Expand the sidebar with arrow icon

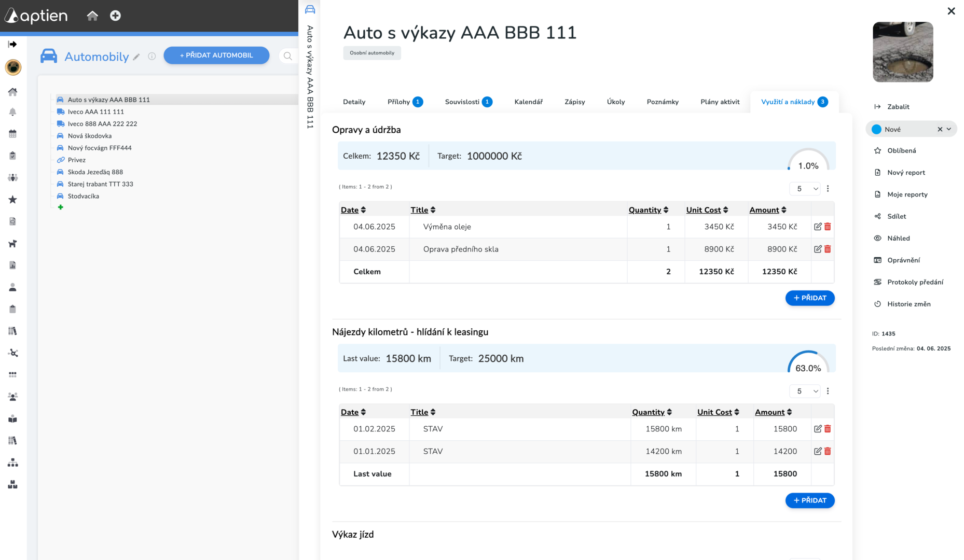click(12, 44)
